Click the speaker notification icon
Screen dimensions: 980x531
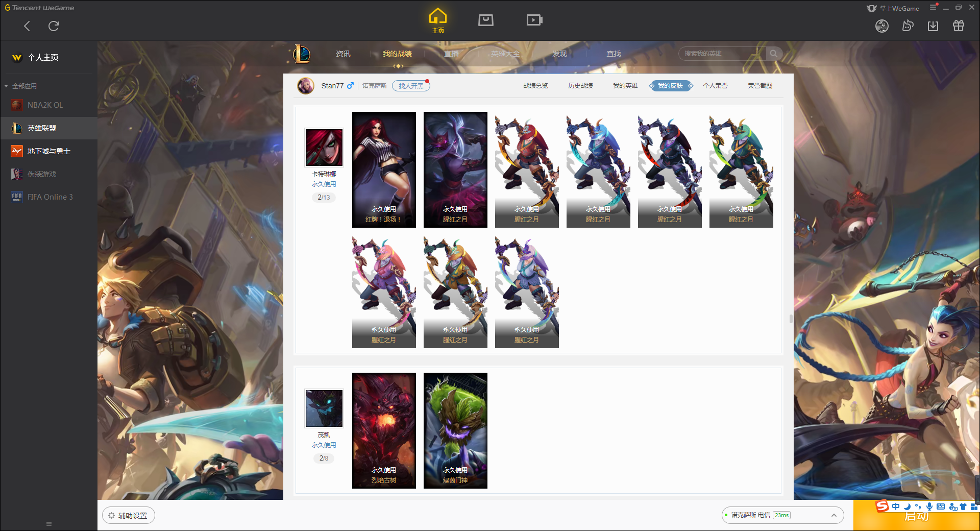tap(908, 26)
